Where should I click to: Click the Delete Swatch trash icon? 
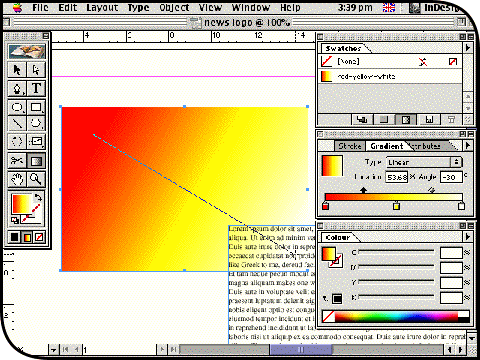tap(451, 119)
